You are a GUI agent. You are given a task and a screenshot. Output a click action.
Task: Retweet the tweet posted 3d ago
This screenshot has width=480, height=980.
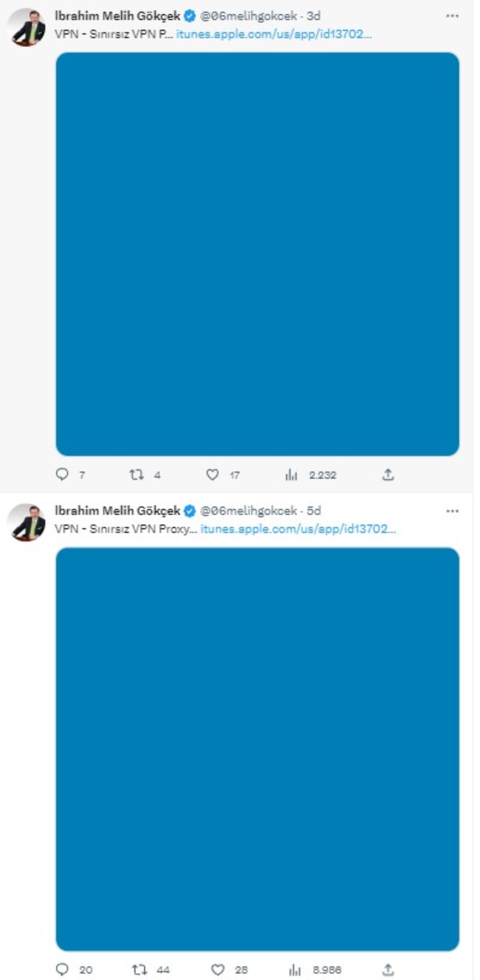point(136,475)
